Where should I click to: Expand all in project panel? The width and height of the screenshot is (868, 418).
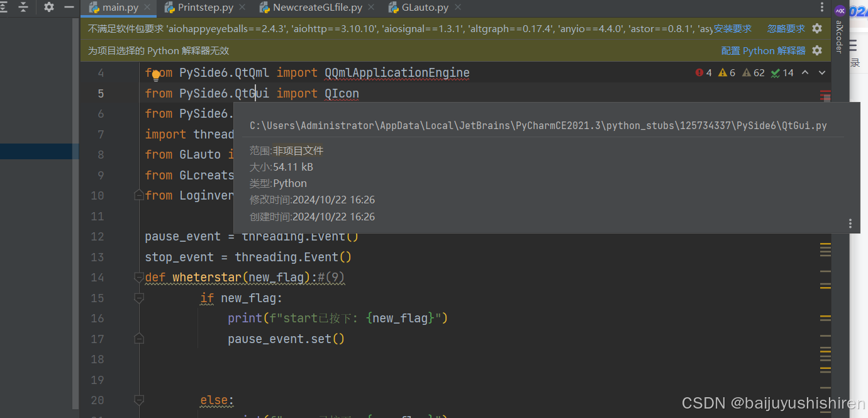tap(3, 8)
